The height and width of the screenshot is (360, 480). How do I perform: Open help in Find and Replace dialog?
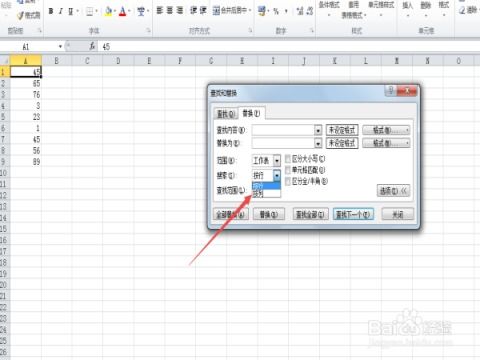click(391, 91)
